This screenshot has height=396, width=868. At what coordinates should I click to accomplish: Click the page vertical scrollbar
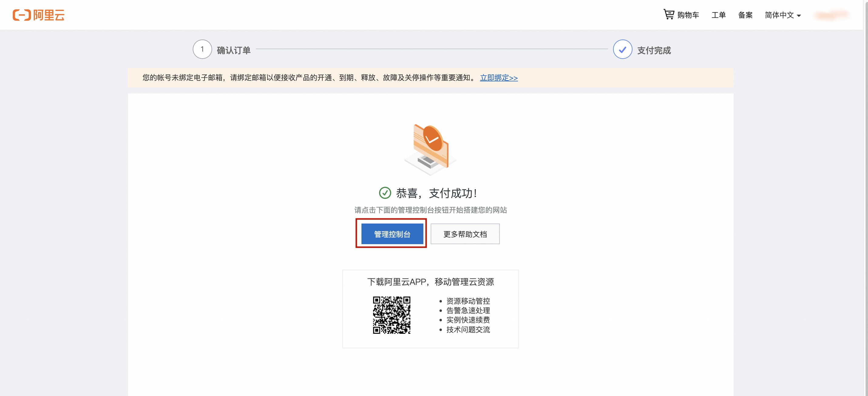pyautogui.click(x=866, y=198)
